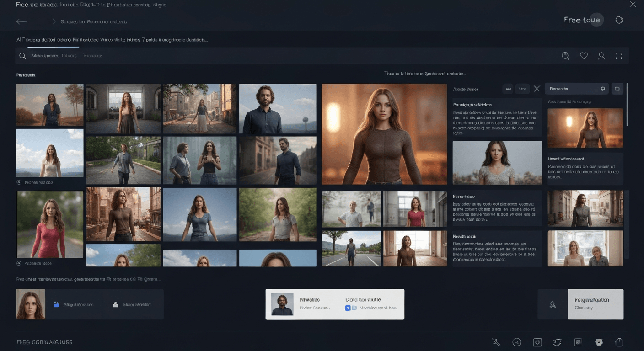Open the user profile icon

coord(601,55)
